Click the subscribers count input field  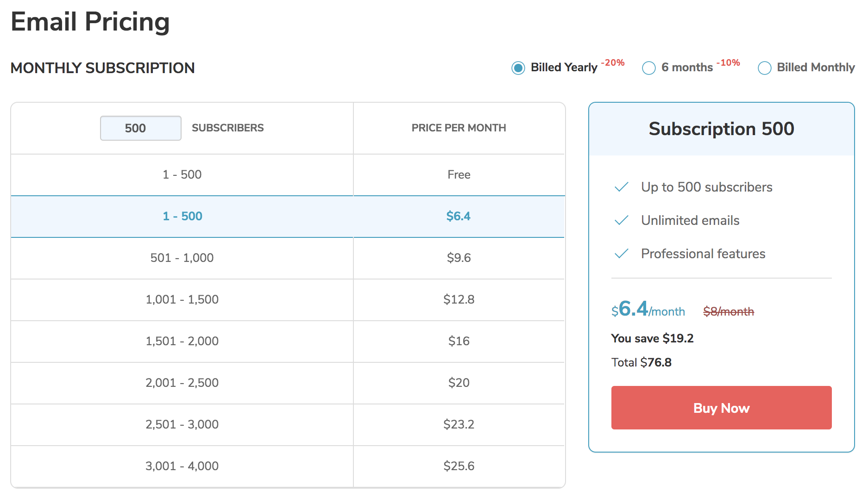tap(141, 128)
